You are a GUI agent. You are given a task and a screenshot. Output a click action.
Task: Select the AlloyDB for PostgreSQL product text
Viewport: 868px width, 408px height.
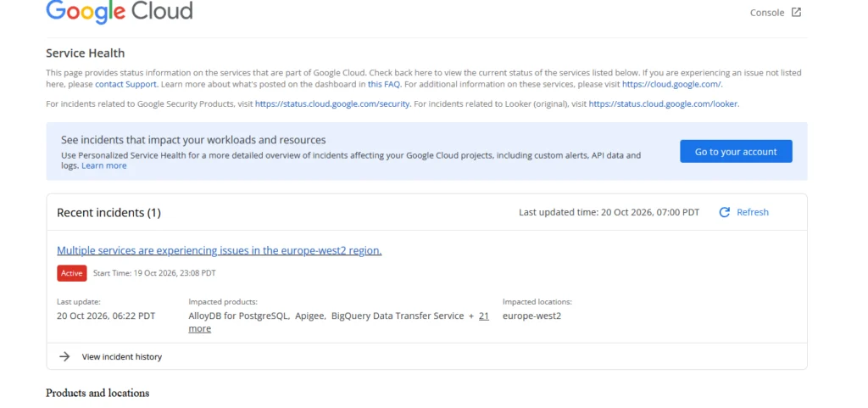pyautogui.click(x=238, y=316)
